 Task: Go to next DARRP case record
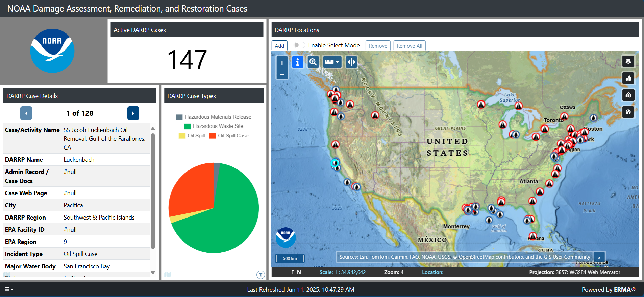pos(133,113)
